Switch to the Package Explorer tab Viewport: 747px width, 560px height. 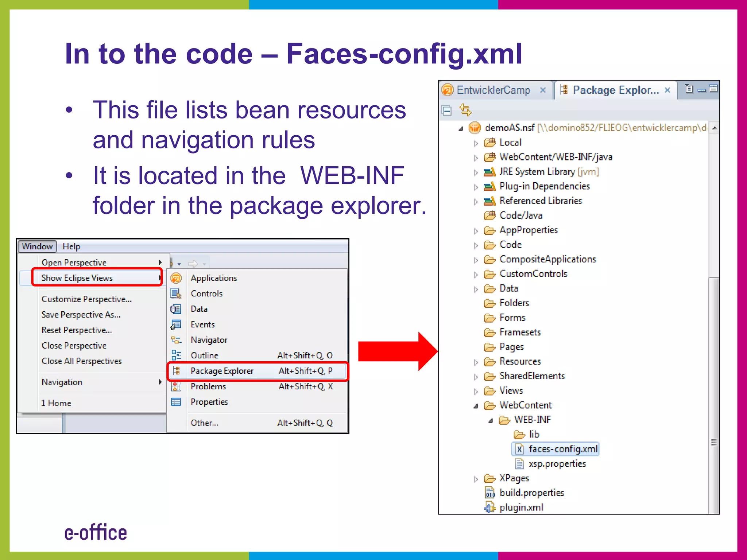point(616,90)
